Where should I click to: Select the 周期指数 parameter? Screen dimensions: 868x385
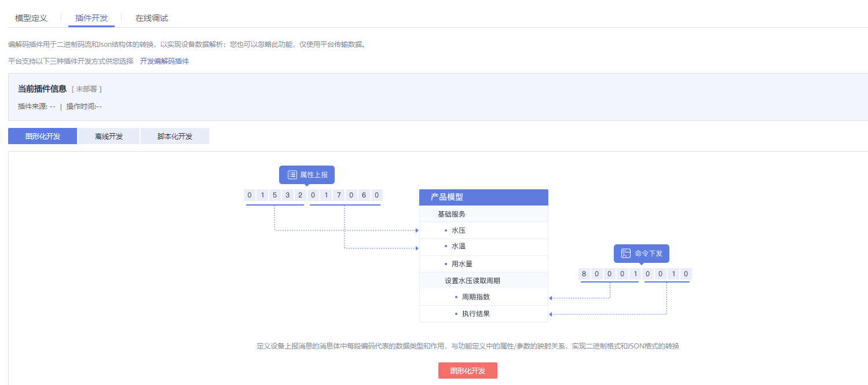pos(476,297)
